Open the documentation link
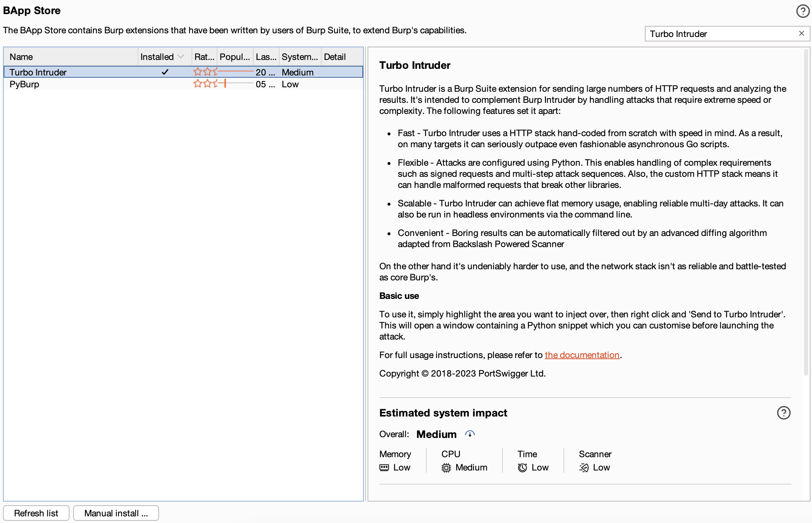 (x=582, y=355)
